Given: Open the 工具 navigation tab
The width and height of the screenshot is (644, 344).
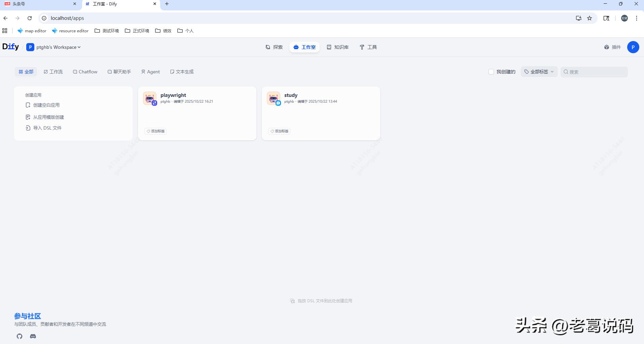Looking at the screenshot, I should pos(368,47).
